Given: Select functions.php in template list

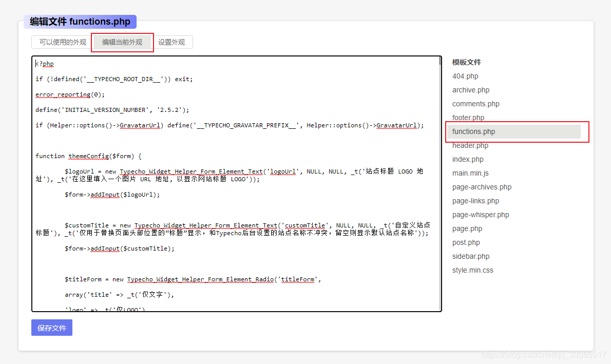Looking at the screenshot, I should click(513, 132).
